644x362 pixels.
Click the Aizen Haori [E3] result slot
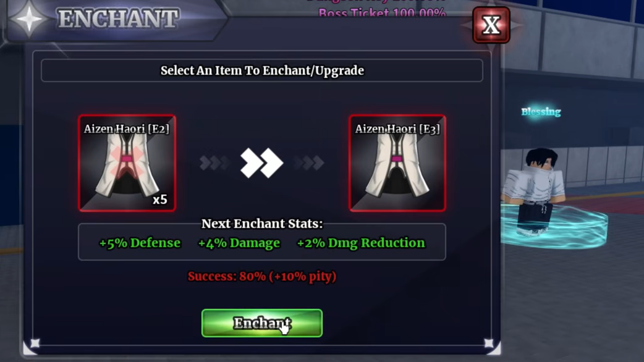pos(397,163)
